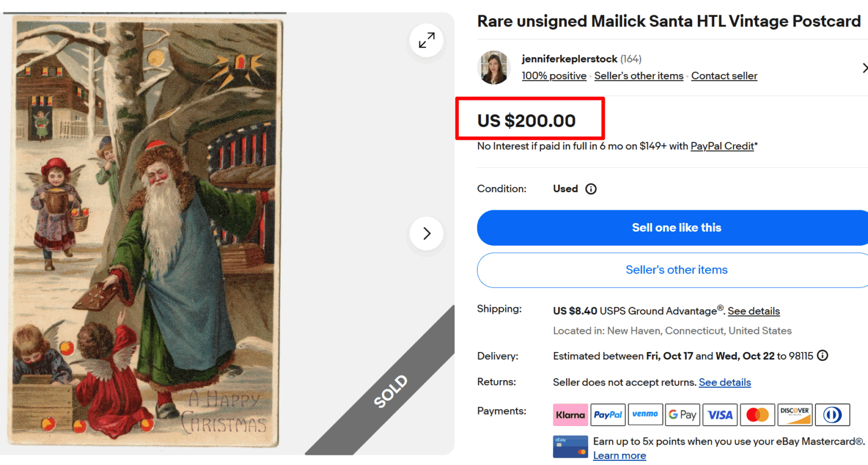Show the next listing photo
Screen dimensions: 868x465
tap(426, 233)
